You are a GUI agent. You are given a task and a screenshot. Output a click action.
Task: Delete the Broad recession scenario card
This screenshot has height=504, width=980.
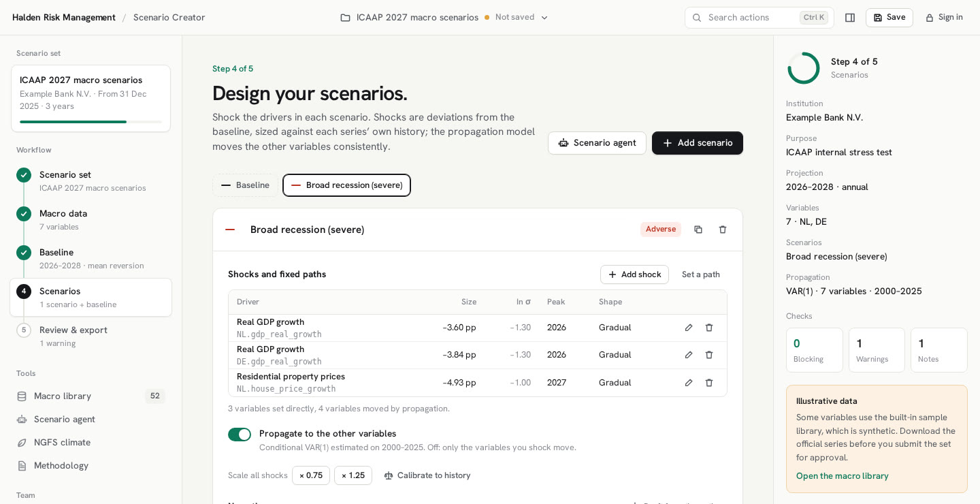tap(723, 230)
